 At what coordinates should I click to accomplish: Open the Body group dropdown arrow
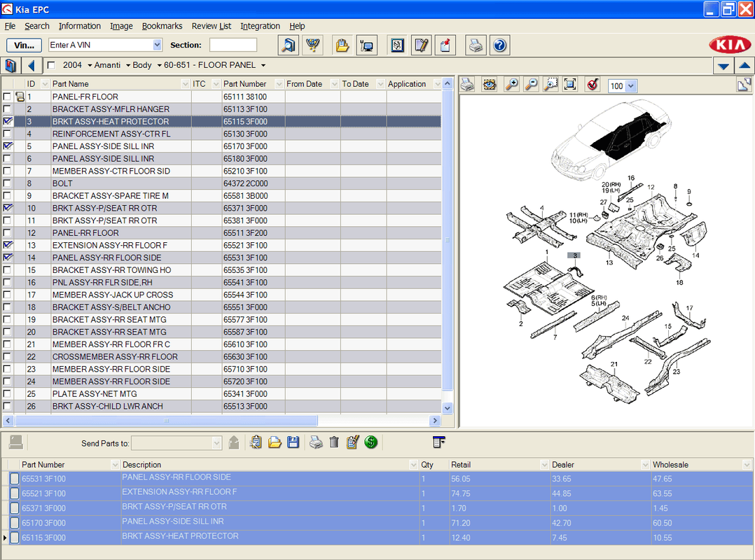(160, 65)
